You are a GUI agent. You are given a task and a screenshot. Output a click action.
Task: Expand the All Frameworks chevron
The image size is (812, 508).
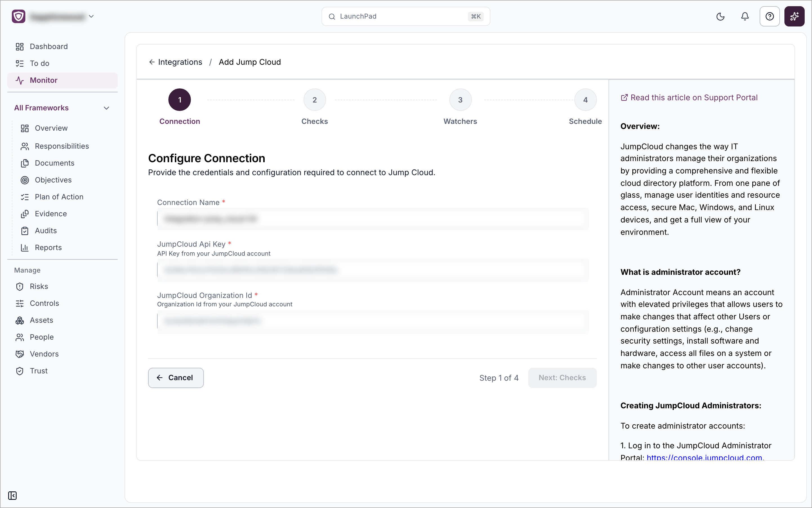point(106,108)
